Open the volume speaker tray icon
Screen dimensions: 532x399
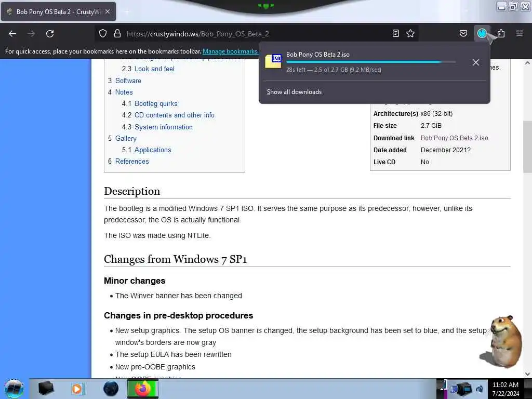coord(480,389)
